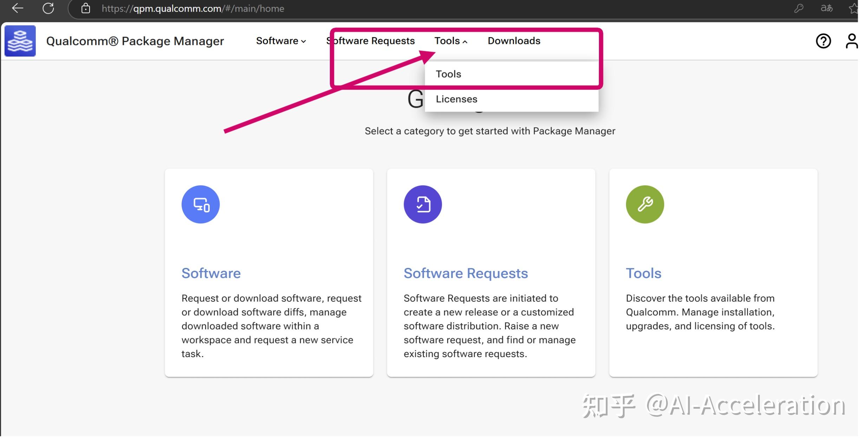
Task: Open the Downloads menu item
Action: 514,41
